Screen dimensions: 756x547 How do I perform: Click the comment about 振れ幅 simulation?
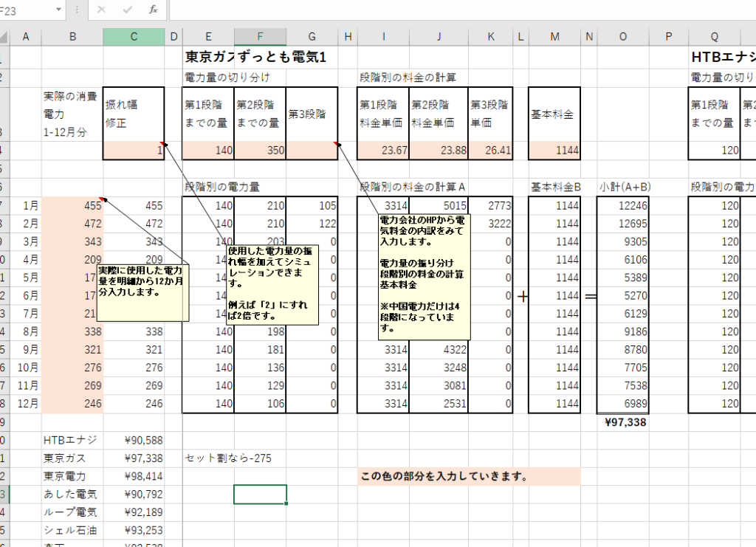(273, 285)
